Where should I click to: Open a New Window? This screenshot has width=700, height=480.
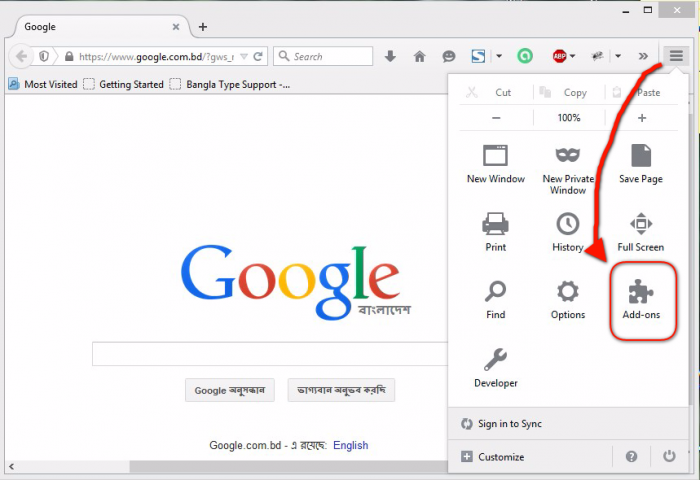tap(496, 163)
